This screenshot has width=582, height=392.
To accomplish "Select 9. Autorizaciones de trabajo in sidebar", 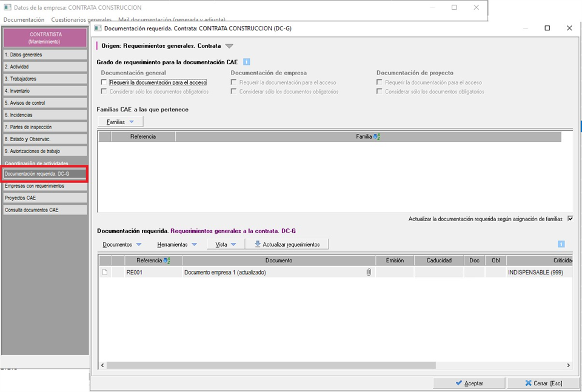I will click(45, 151).
